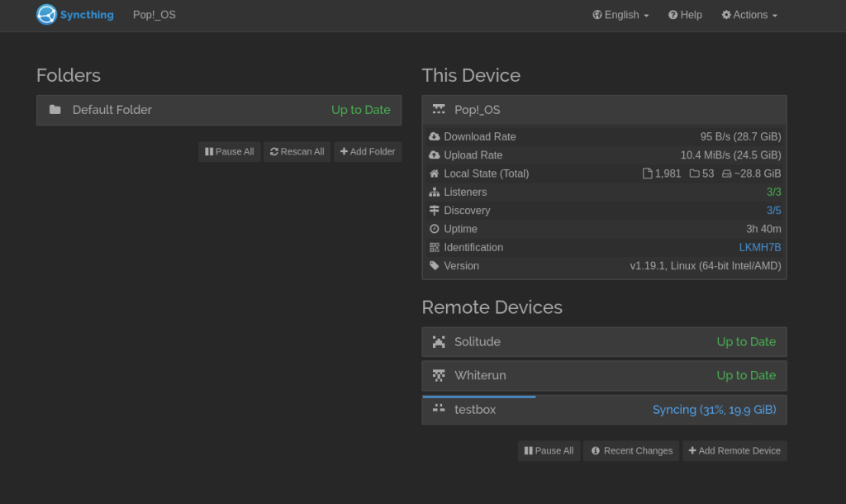This screenshot has width=846, height=504.
Task: Click the testbox syncing progress bar
Action: point(479,397)
